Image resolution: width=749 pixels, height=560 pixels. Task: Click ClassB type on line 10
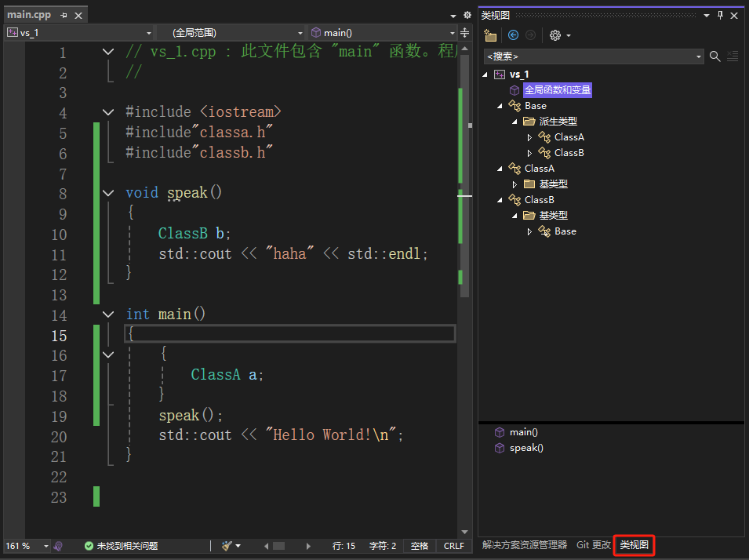click(183, 233)
